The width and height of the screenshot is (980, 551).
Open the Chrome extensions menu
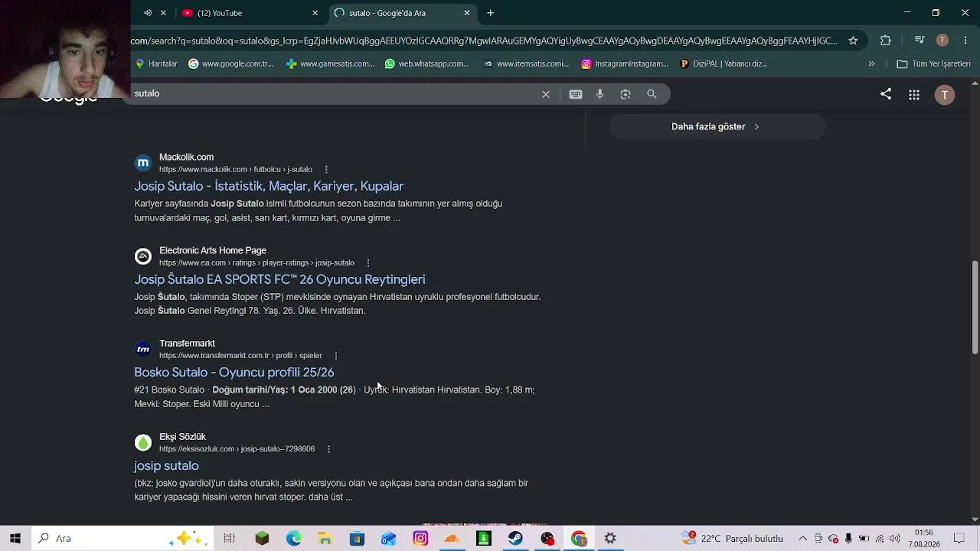point(886,41)
